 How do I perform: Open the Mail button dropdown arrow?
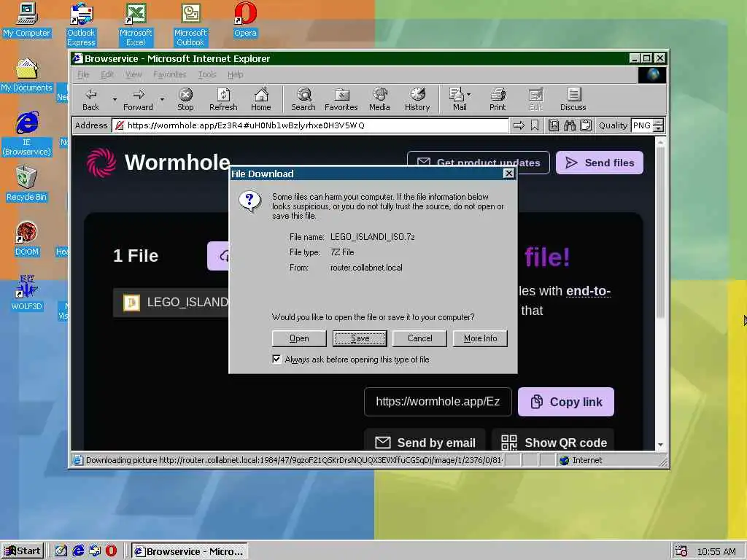pyautogui.click(x=469, y=94)
